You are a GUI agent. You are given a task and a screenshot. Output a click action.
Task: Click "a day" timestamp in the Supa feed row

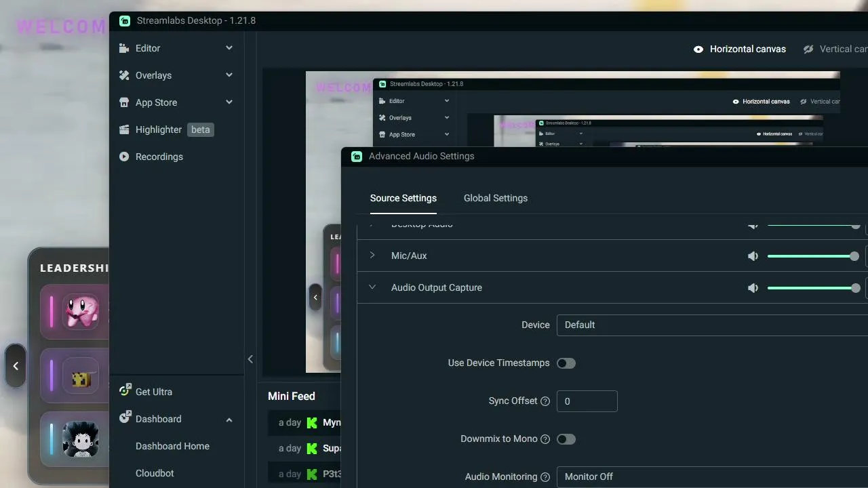tap(290, 449)
